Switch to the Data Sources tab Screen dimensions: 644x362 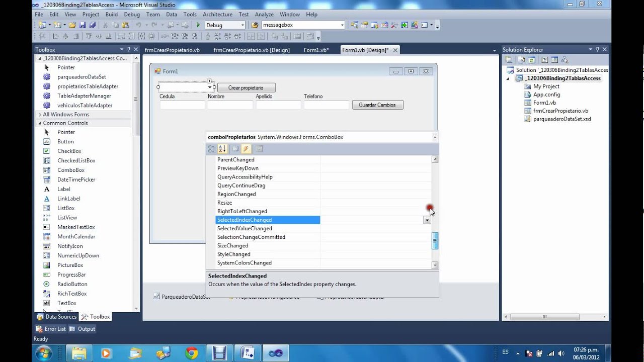(x=57, y=317)
